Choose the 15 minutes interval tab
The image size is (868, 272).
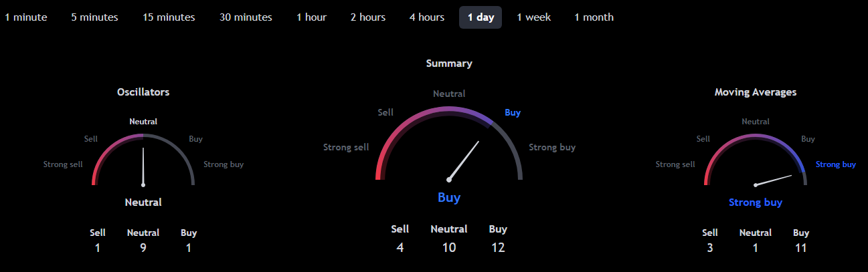[x=169, y=17]
